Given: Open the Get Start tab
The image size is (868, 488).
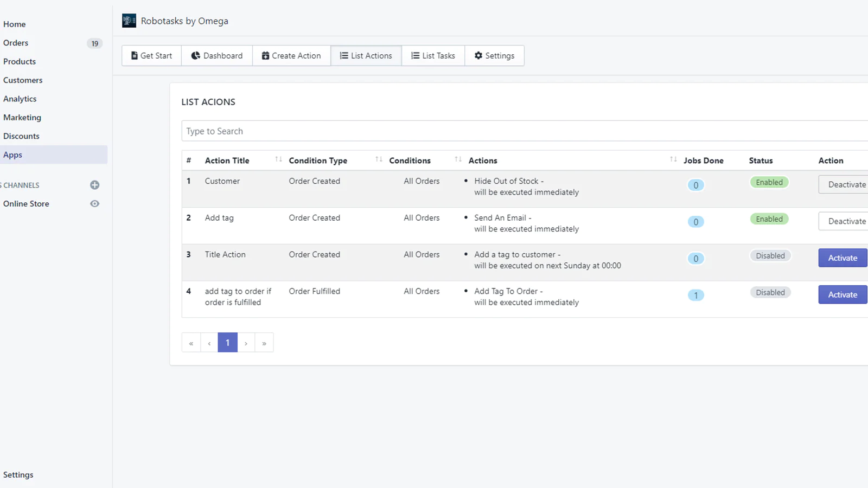Looking at the screenshot, I should point(151,55).
